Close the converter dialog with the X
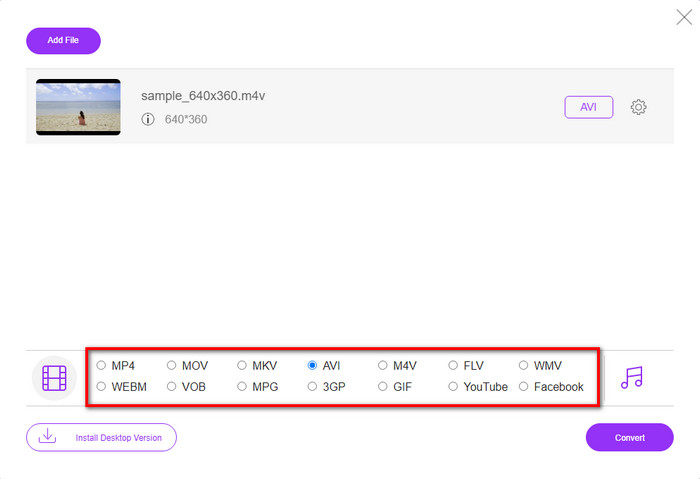Viewport: 700px width, 479px height. pyautogui.click(x=684, y=17)
